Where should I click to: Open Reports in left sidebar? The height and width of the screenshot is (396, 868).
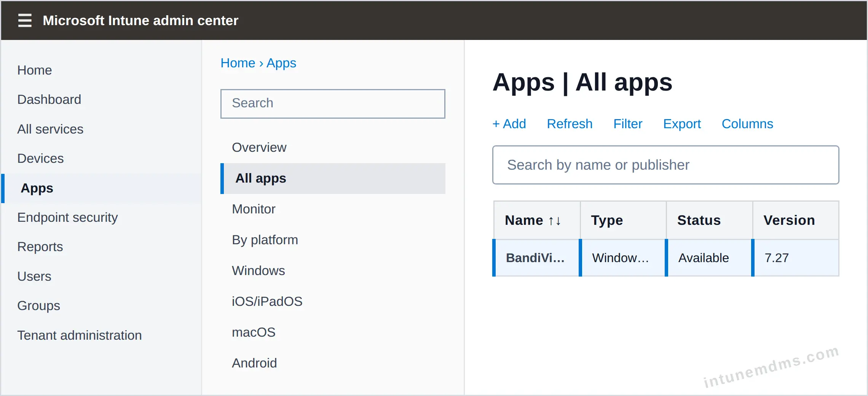pyautogui.click(x=40, y=247)
